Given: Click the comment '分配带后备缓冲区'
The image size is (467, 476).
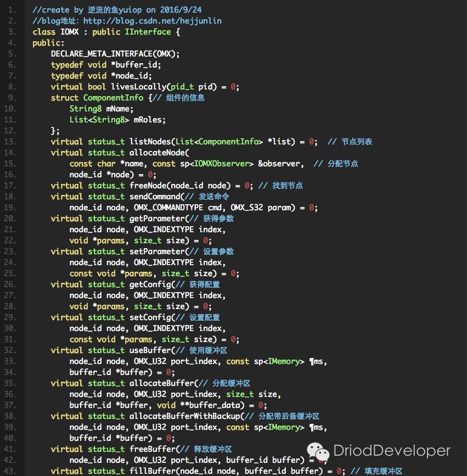Looking at the screenshot, I should click(x=289, y=416).
